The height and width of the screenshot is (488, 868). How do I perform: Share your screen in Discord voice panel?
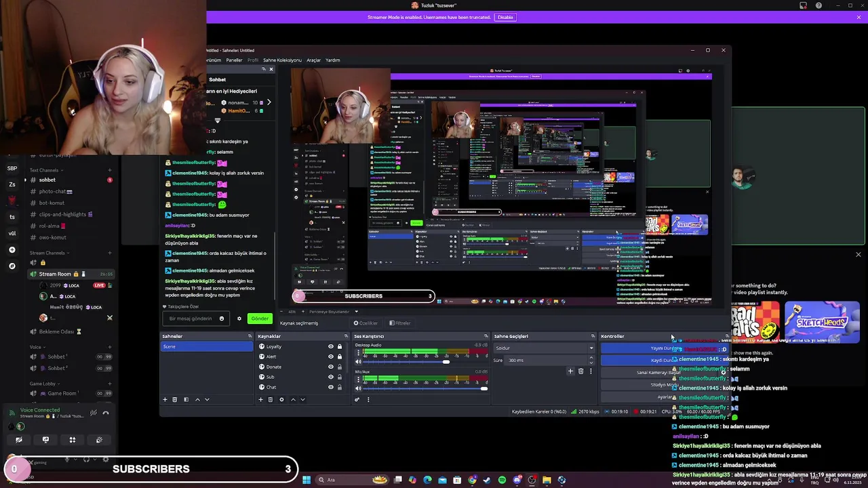click(45, 440)
